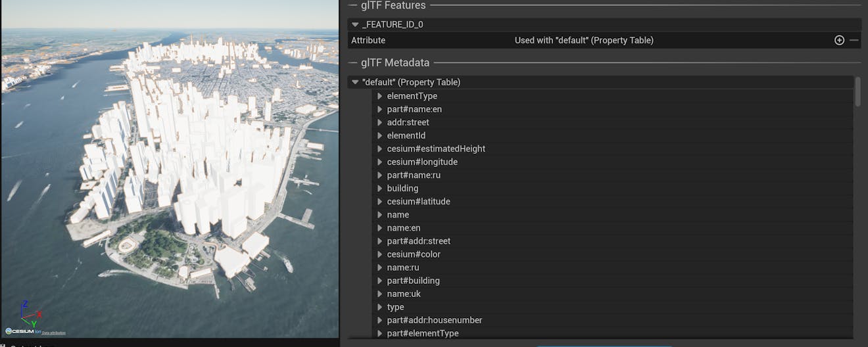Expand the cesium#longitude property

(380, 162)
